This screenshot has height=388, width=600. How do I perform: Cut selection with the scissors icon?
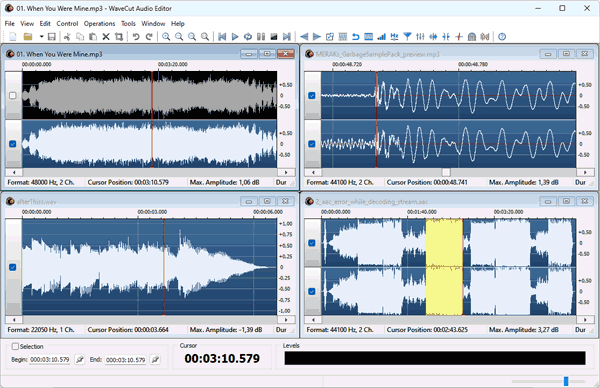[x=67, y=37]
